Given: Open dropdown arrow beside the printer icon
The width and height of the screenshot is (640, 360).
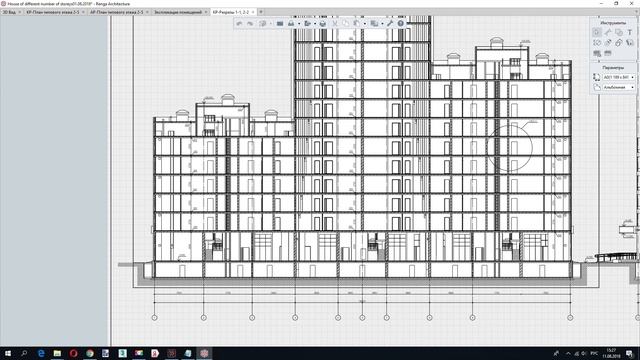Looking at the screenshot, I should [299, 24].
